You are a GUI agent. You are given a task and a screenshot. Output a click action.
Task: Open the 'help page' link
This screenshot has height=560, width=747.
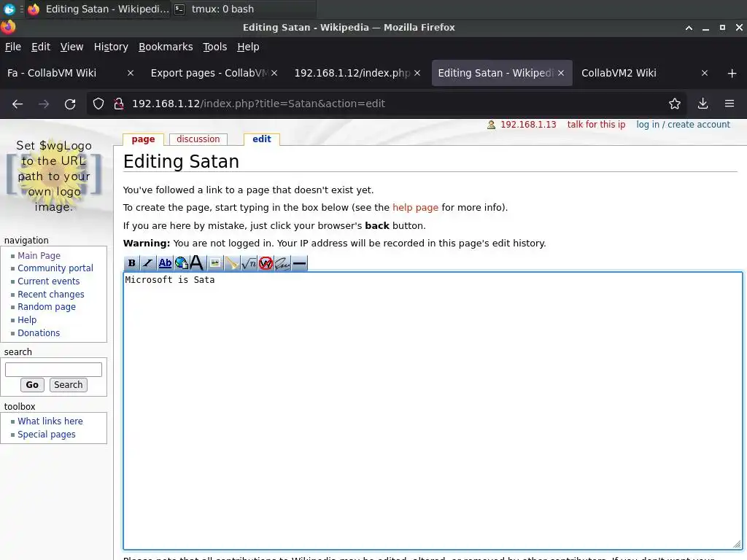[415, 208]
